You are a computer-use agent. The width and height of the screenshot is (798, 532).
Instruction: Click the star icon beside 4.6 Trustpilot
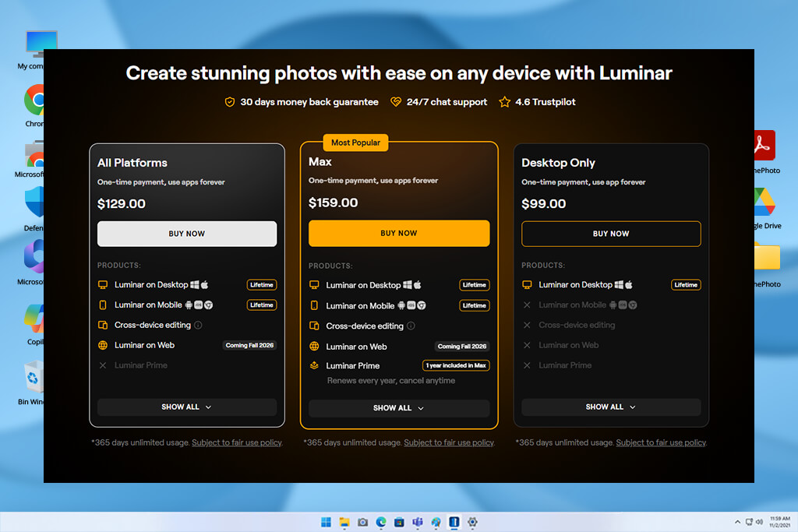coord(504,102)
